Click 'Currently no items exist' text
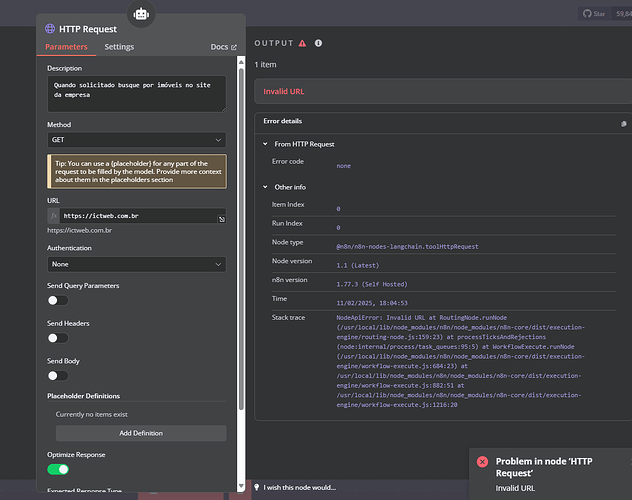632x500 pixels. 91,415
